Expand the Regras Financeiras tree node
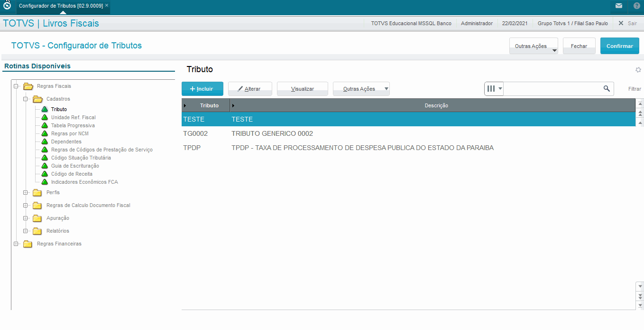 click(x=16, y=244)
